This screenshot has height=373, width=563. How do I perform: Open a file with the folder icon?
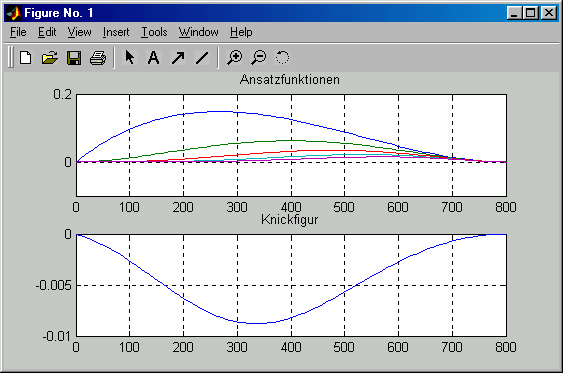coord(50,57)
